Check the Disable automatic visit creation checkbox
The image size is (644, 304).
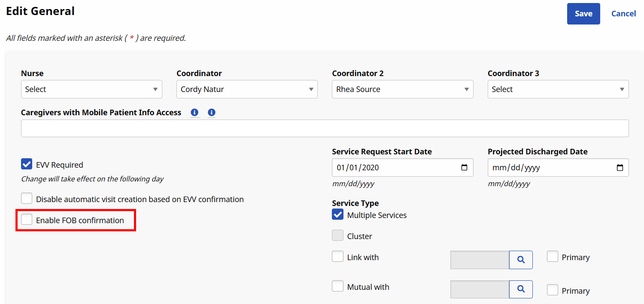click(27, 198)
